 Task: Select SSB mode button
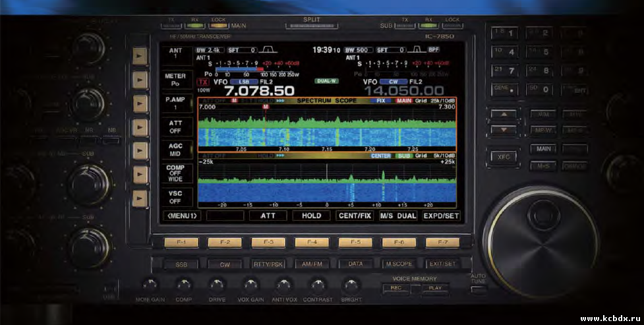click(x=181, y=264)
